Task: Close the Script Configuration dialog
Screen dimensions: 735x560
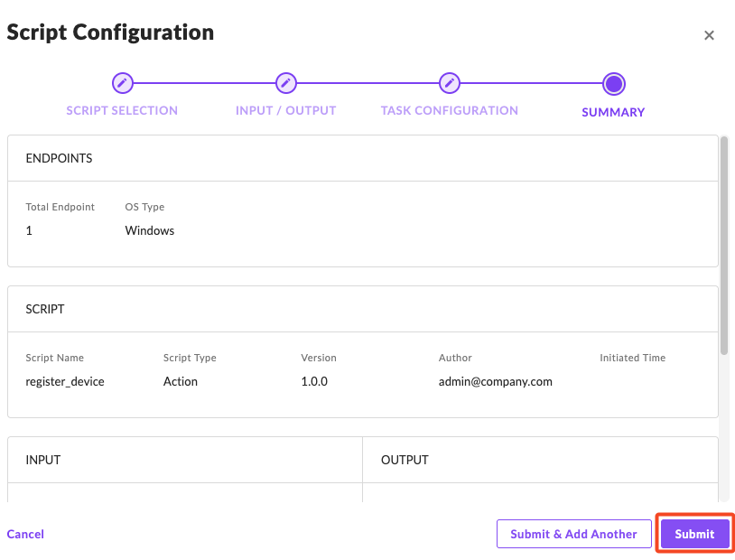Action: 709,35
